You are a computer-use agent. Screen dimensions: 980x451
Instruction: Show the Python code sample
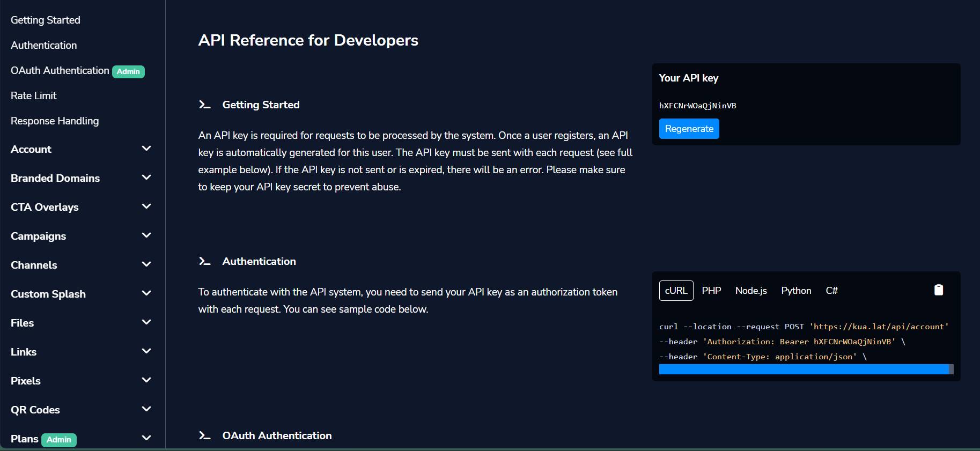(x=795, y=291)
